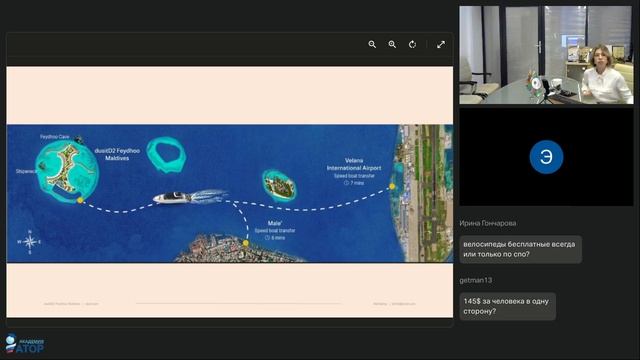Click the yellow marker at Velana airport
640x360 pixels.
[392, 186]
